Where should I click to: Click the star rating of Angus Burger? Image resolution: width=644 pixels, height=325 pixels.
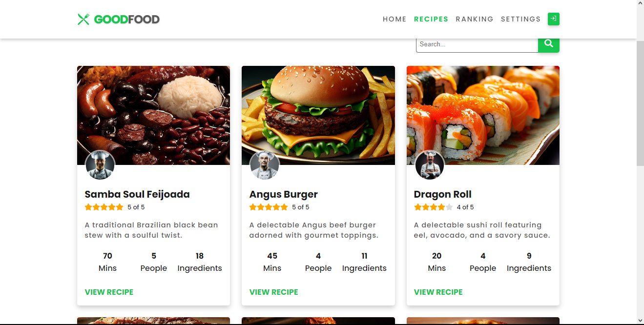[269, 207]
